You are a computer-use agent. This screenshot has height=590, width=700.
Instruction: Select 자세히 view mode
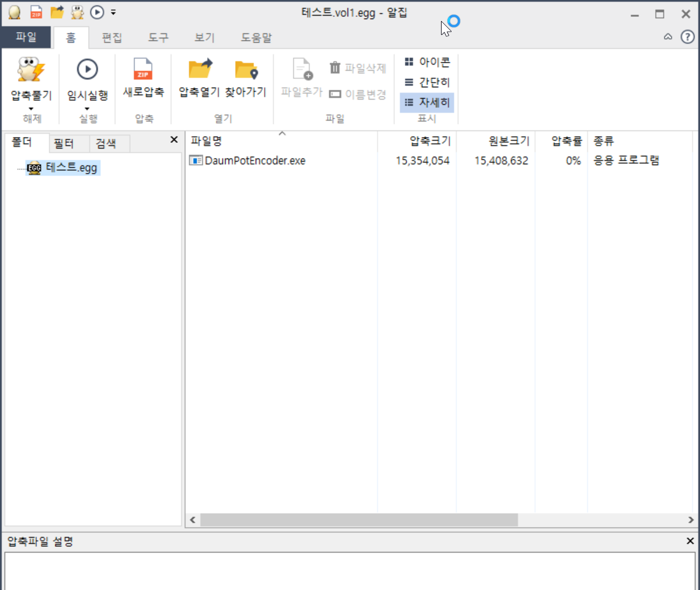pos(427,103)
